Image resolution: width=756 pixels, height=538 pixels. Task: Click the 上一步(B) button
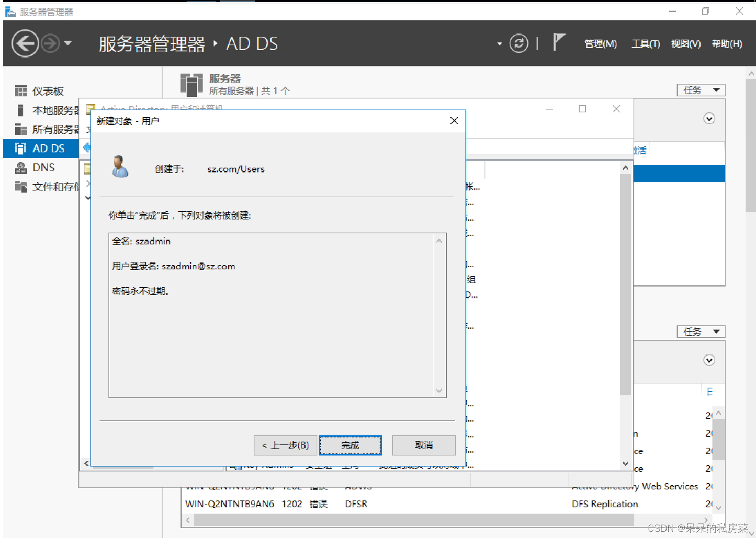coord(285,445)
